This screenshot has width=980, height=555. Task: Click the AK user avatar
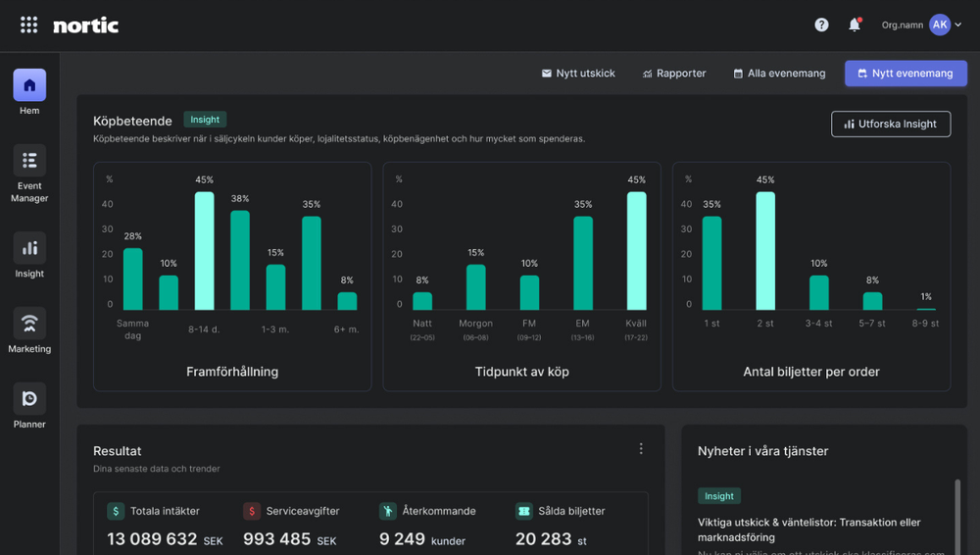(940, 25)
